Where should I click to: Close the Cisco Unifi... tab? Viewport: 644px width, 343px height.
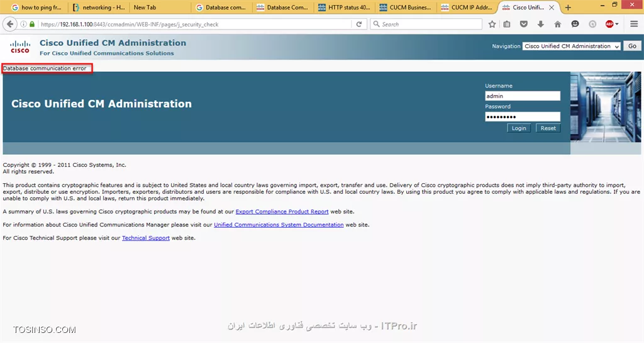[x=552, y=8]
